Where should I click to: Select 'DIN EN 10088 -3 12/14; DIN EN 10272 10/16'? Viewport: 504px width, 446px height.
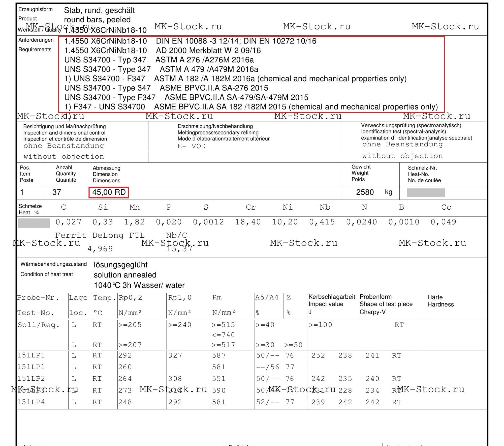[236, 41]
